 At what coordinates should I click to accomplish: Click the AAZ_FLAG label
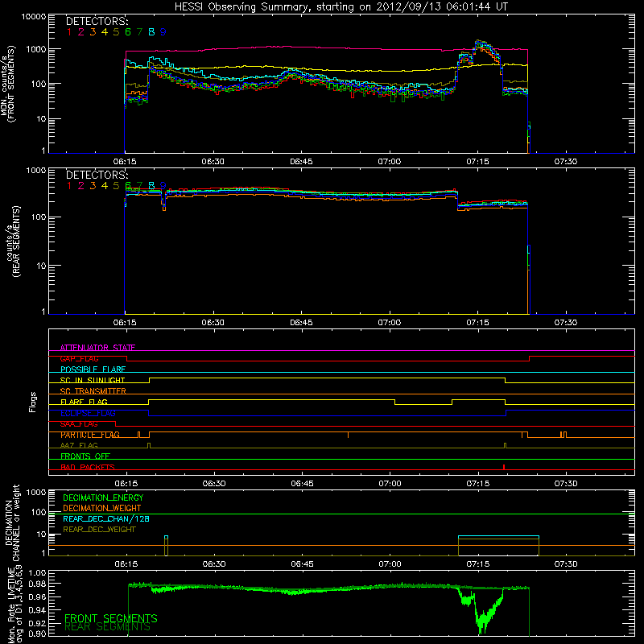point(79,445)
